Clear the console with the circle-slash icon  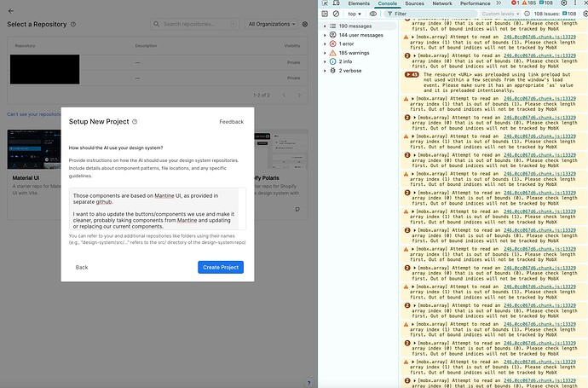point(336,14)
